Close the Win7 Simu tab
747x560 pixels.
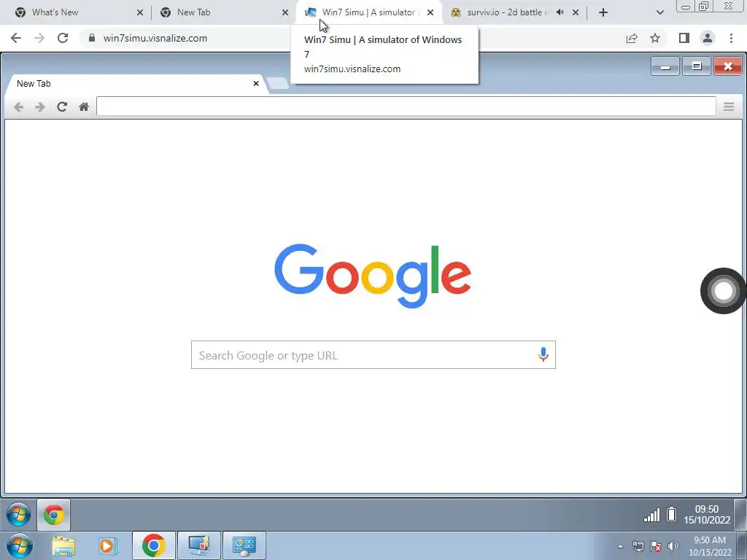(x=430, y=13)
